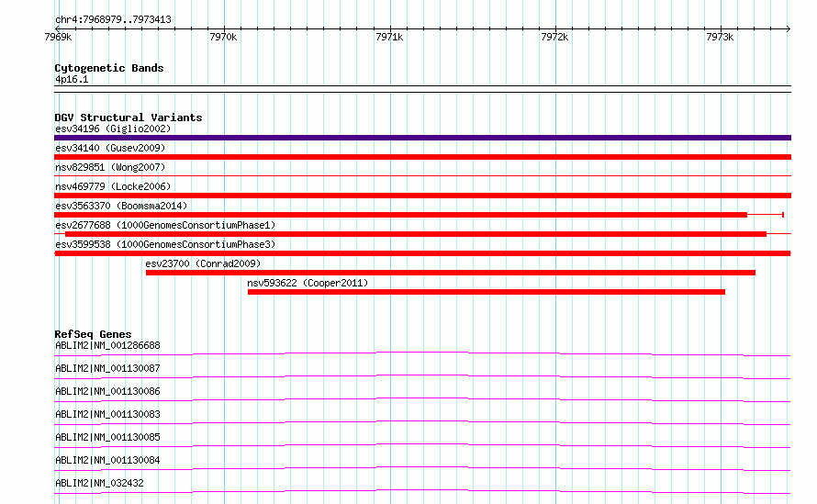The image size is (817, 504).
Task: Click the 7969k ruler position
Action: 59,37
